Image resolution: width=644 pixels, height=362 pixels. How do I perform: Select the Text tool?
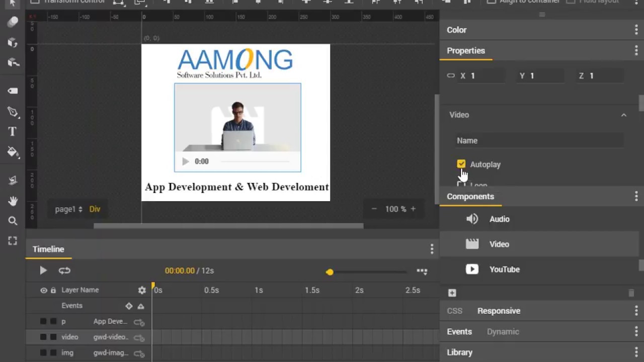13,132
